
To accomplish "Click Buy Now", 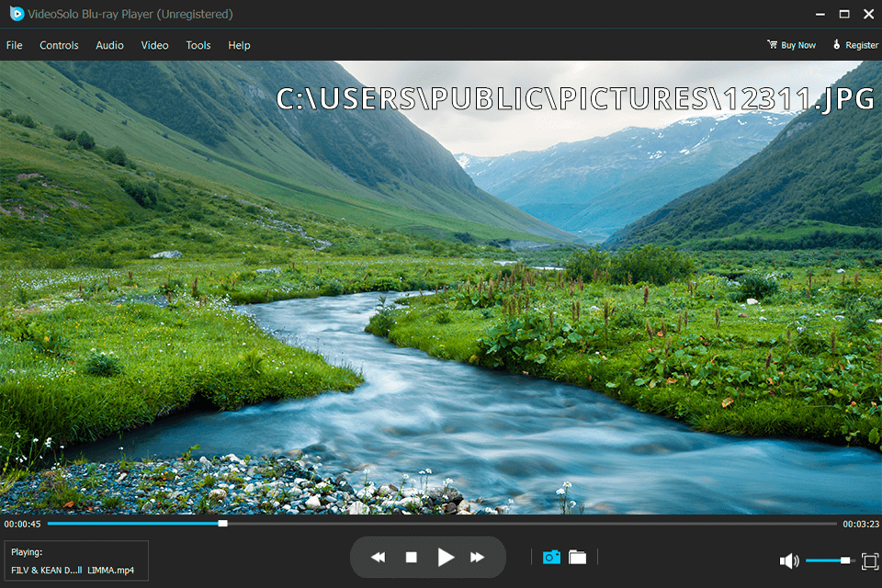I will point(797,44).
